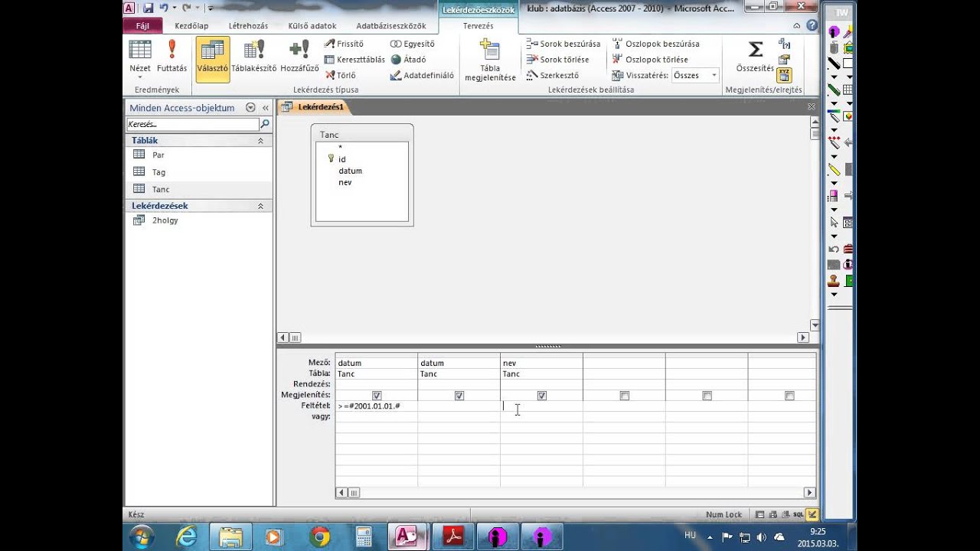Open Google Chrome from the taskbar
This screenshot has width=980, height=551.
point(319,536)
